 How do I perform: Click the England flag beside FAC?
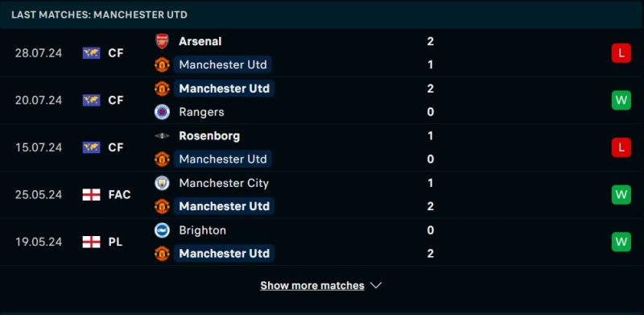point(91,194)
